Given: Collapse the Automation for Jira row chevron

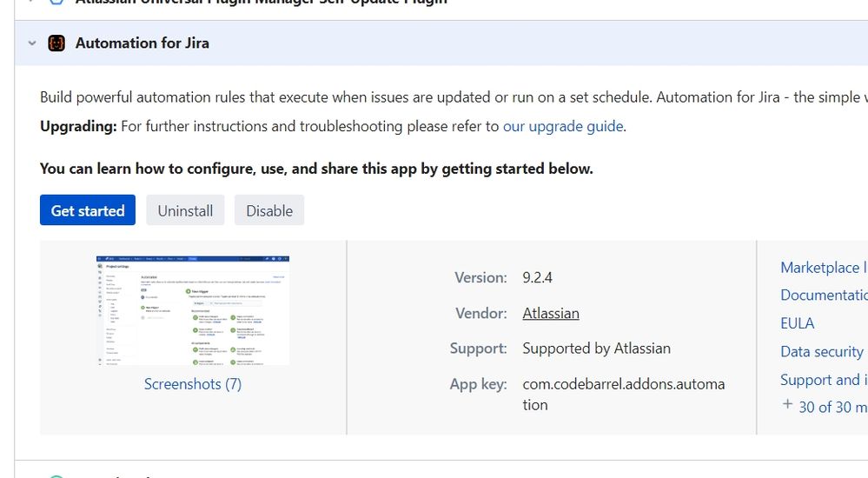Looking at the screenshot, I should [x=32, y=43].
